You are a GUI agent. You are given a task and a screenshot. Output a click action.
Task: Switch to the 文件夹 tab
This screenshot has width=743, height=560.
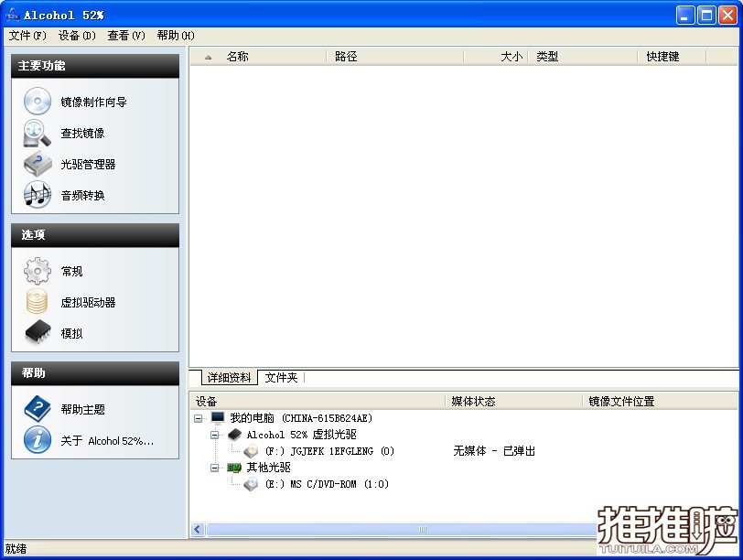(281, 378)
